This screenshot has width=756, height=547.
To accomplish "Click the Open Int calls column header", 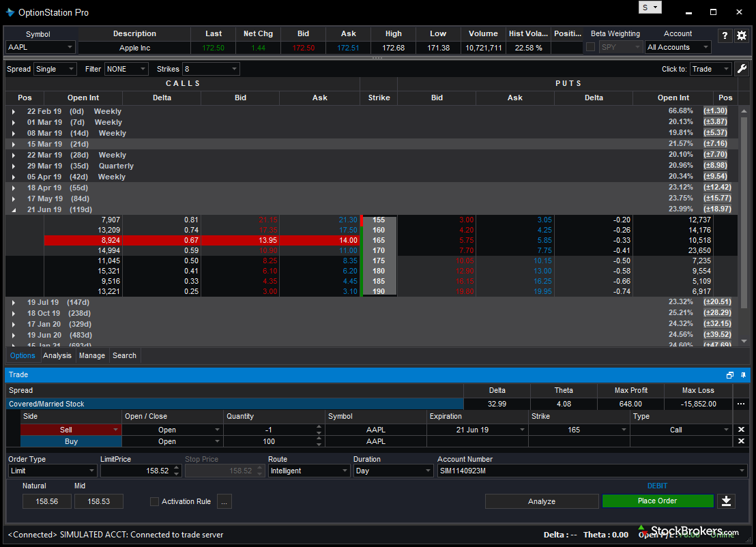I will [83, 98].
